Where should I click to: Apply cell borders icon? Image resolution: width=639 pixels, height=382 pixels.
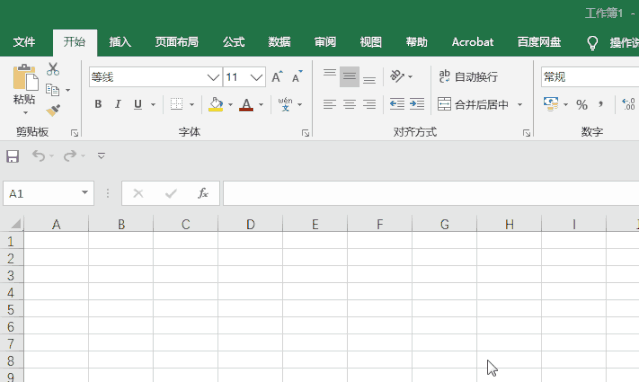176,104
